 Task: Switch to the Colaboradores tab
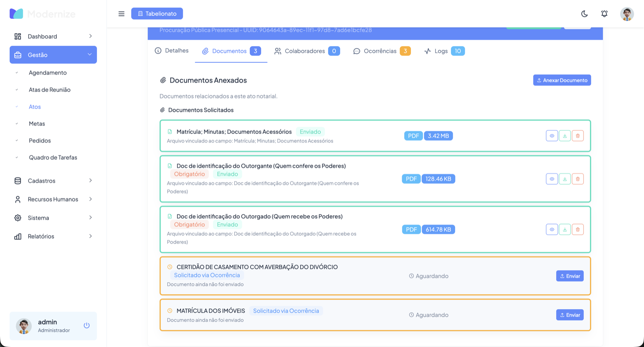pos(307,51)
